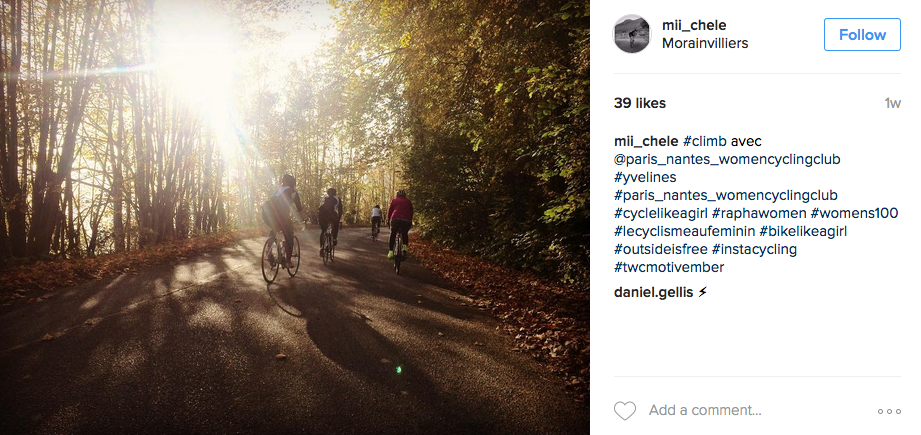Click the heart icon to like post
The width and height of the screenshot is (921, 435).
pyautogui.click(x=625, y=410)
